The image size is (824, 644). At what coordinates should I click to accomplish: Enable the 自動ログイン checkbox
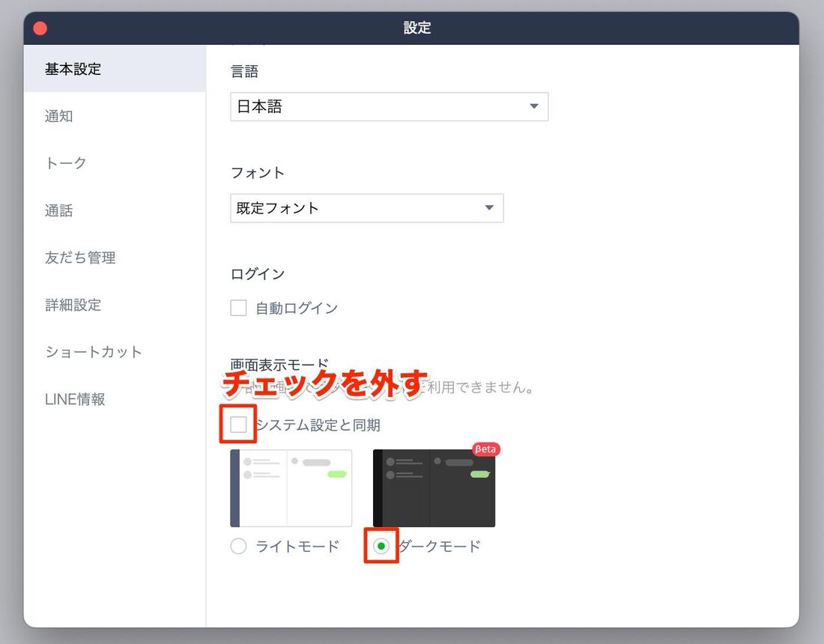pos(238,308)
